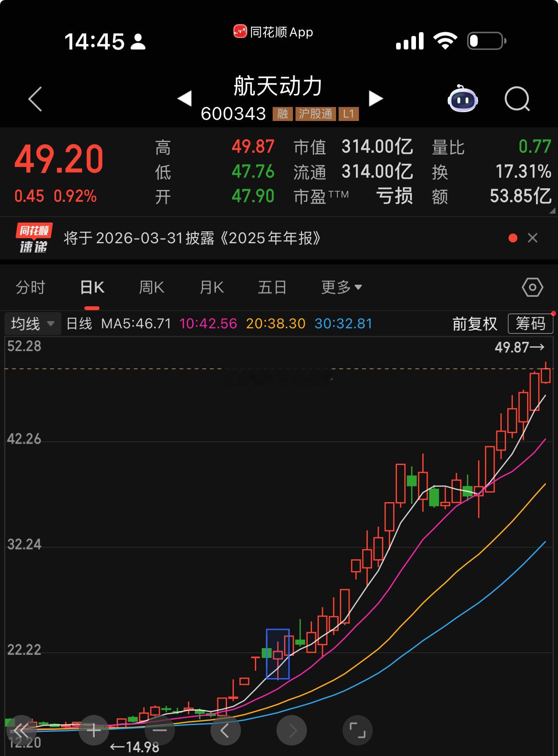This screenshot has height=756, width=558.
Task: Tap the 量比 0.77 value
Action: (x=535, y=147)
